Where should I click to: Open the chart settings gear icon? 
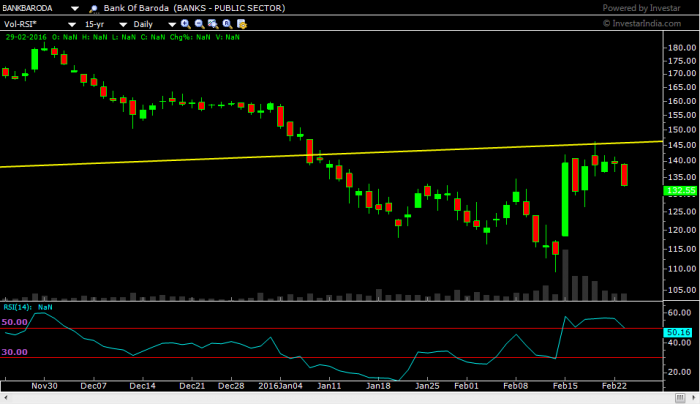(242, 24)
